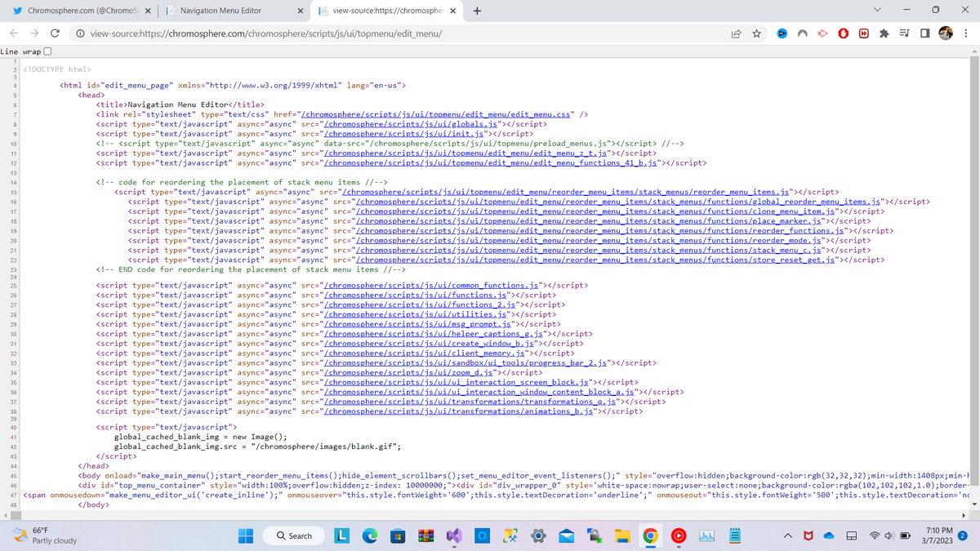Screen dimensions: 980x551
Task: Click the browser forward arrow
Action: click(x=34, y=33)
